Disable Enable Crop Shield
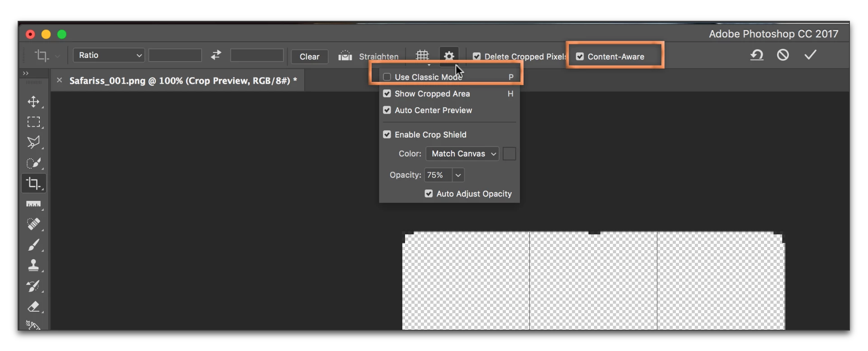Screen dimensions: 868x351 pyautogui.click(x=387, y=134)
